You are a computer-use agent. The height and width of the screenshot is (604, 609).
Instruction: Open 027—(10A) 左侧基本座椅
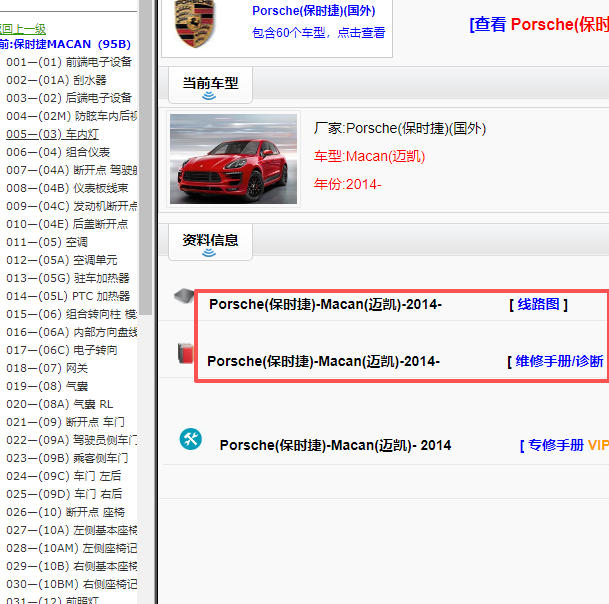[72, 530]
